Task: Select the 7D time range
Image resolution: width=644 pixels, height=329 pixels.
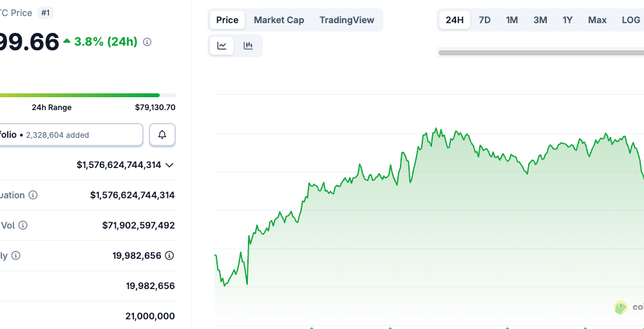Action: [485, 20]
